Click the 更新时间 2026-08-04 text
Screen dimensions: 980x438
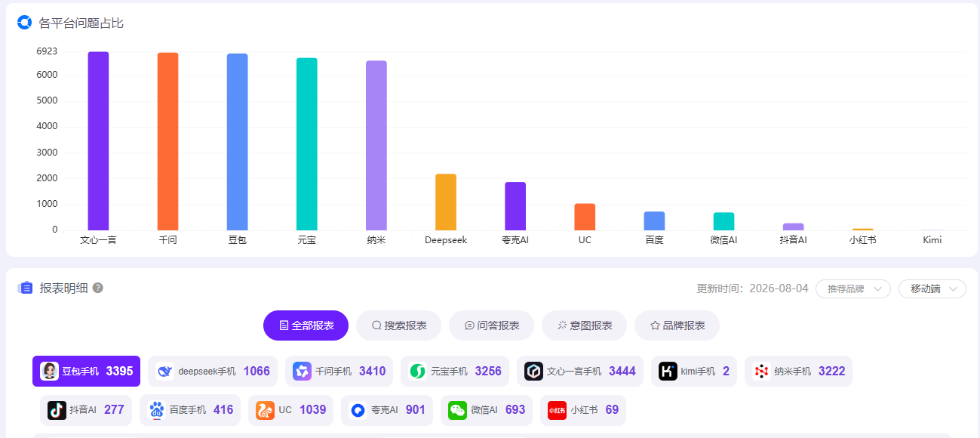[752, 288]
